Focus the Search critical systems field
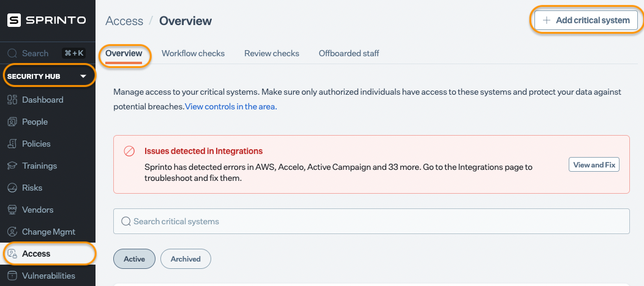 pyautogui.click(x=372, y=221)
